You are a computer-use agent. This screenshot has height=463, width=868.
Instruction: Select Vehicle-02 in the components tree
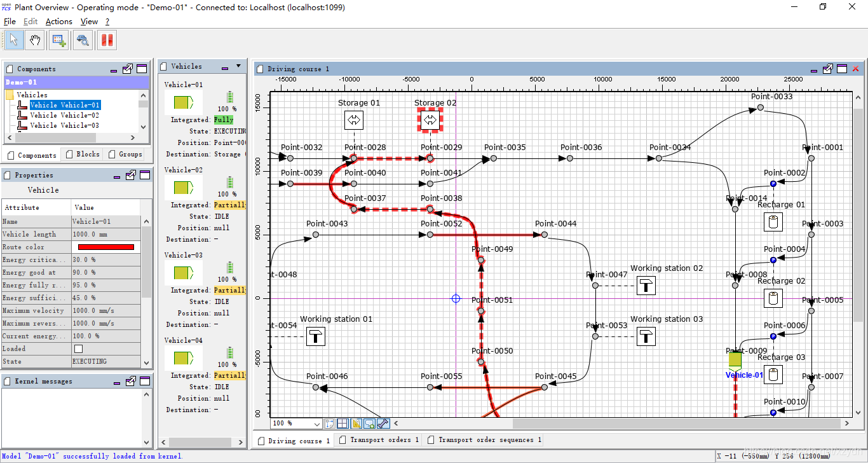64,115
